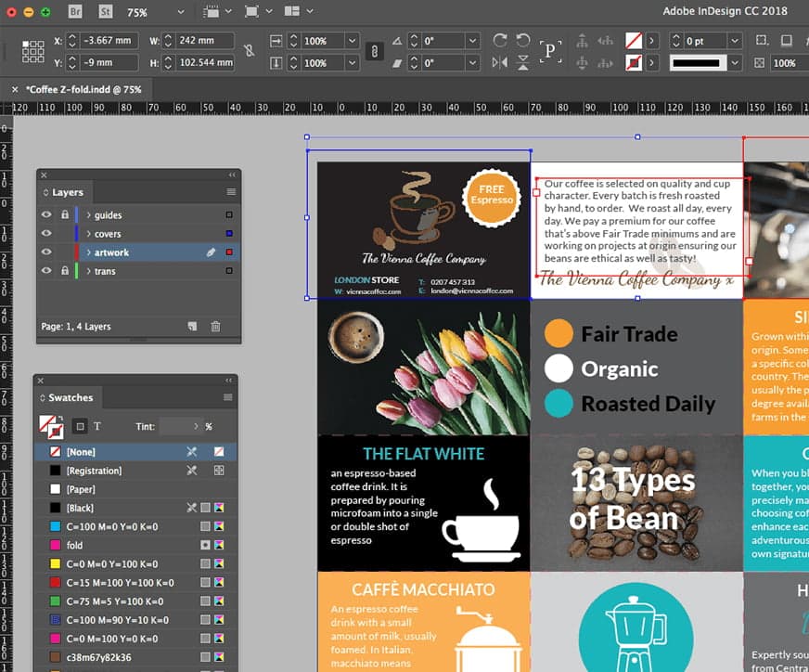Click the Select Content icon
Viewport: 809px width, 672px height.
pos(582,62)
